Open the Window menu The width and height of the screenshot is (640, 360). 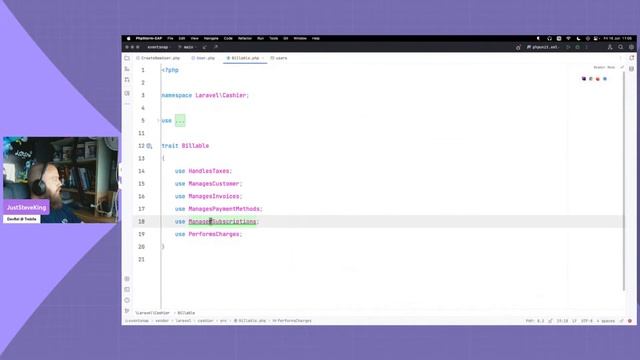pyautogui.click(x=300, y=38)
